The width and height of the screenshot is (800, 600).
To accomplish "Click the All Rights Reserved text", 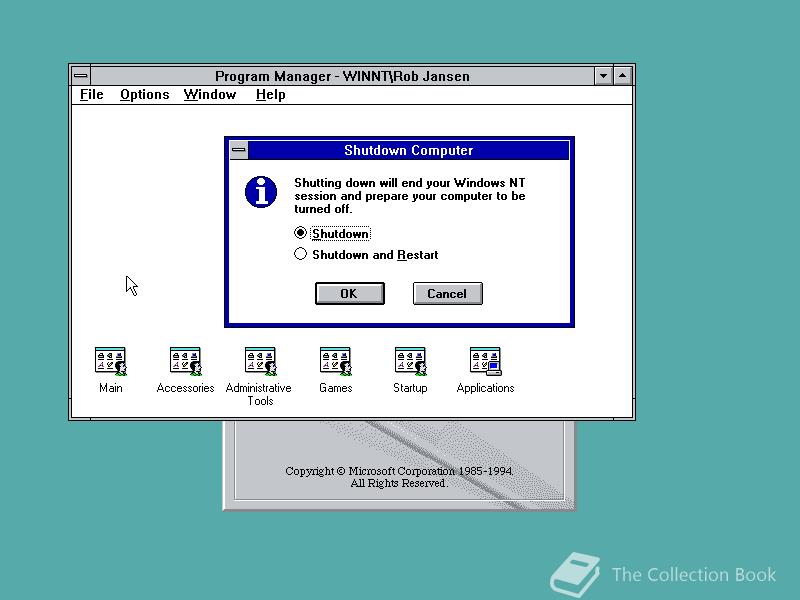I will pyautogui.click(x=399, y=483).
